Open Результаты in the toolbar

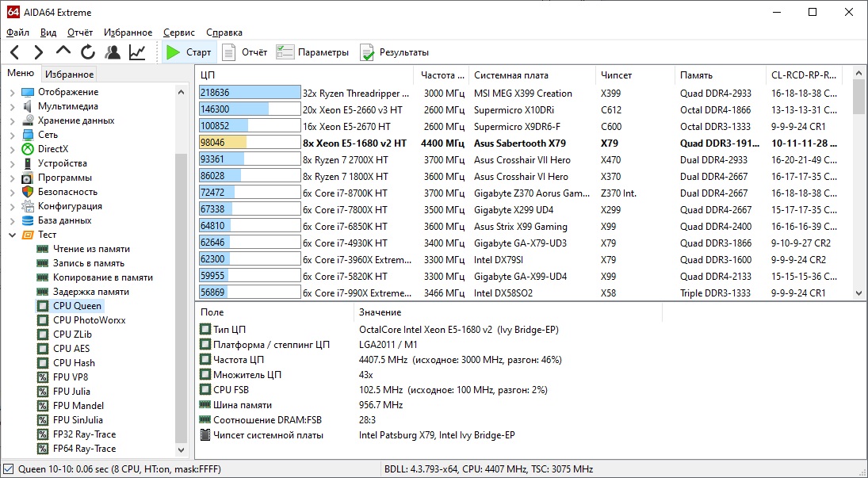(394, 52)
